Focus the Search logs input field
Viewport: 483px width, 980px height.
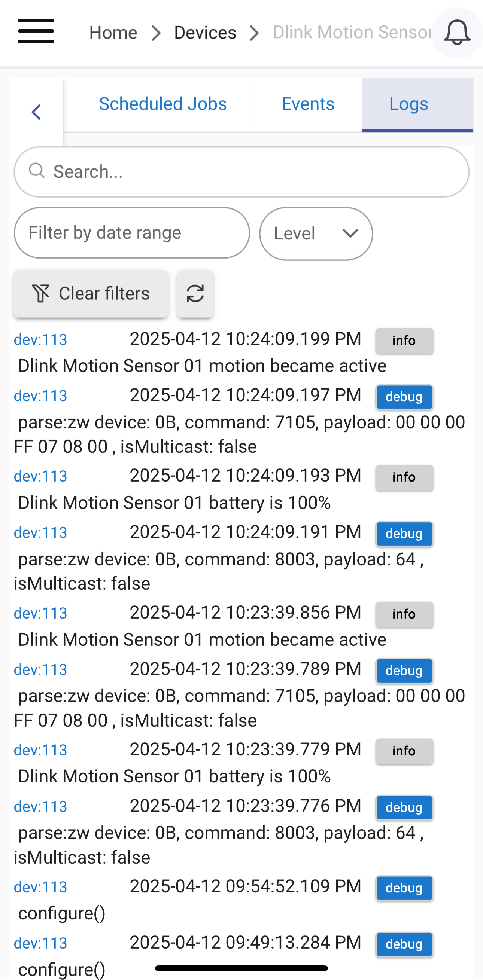click(x=241, y=172)
